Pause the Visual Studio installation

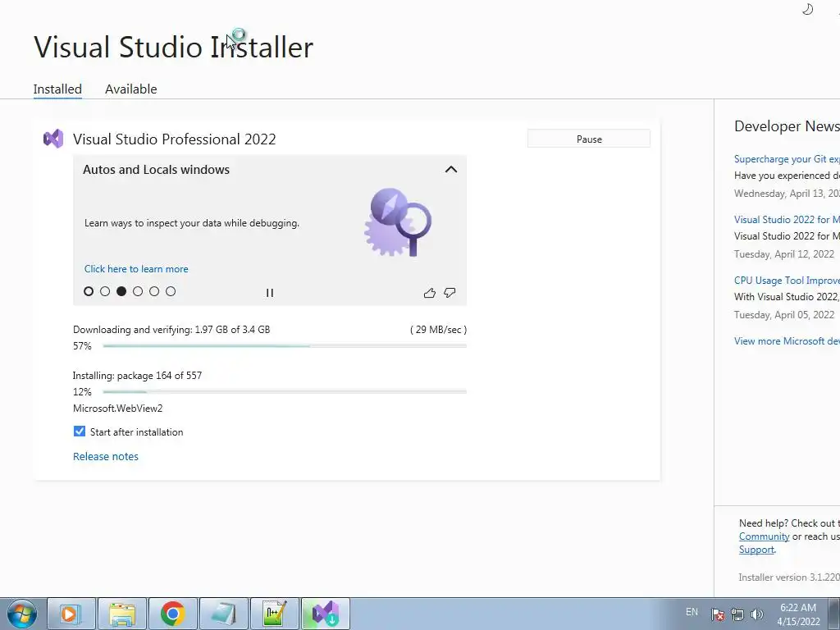pos(589,139)
